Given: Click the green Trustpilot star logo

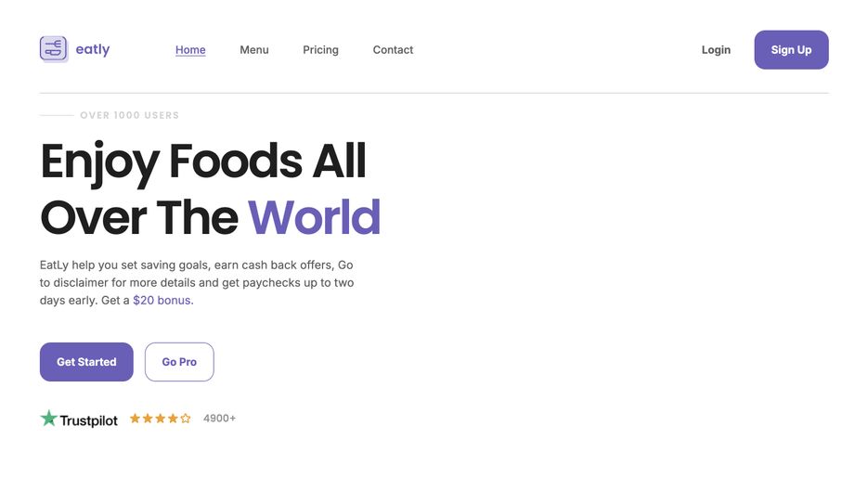Looking at the screenshot, I should [x=48, y=419].
